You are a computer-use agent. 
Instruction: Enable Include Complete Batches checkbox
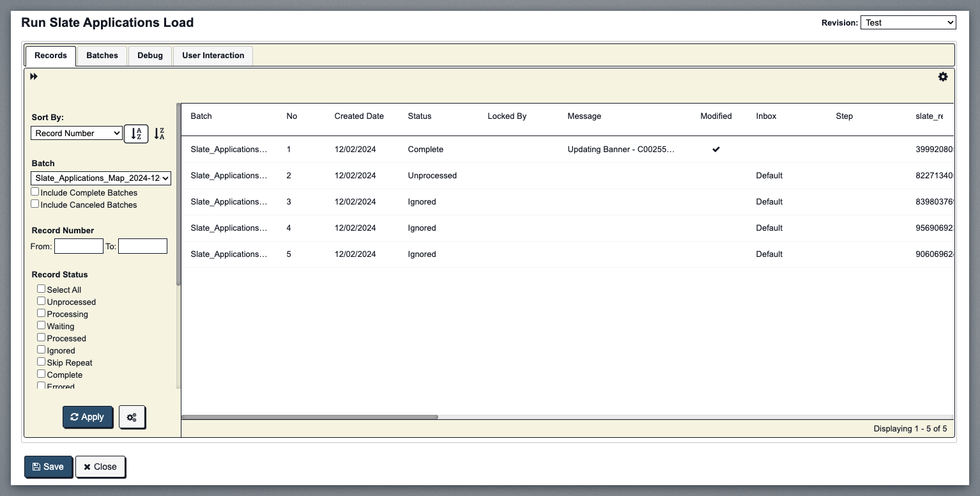[x=35, y=192]
